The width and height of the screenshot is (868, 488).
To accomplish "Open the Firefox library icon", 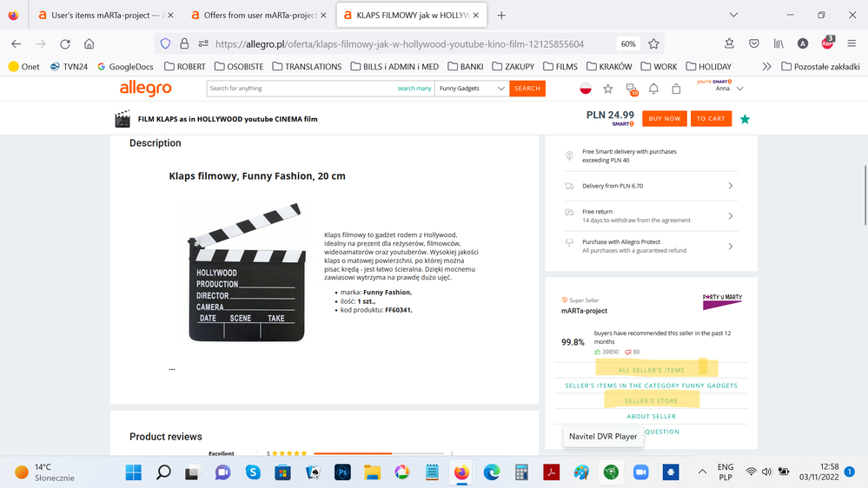I will click(x=779, y=43).
